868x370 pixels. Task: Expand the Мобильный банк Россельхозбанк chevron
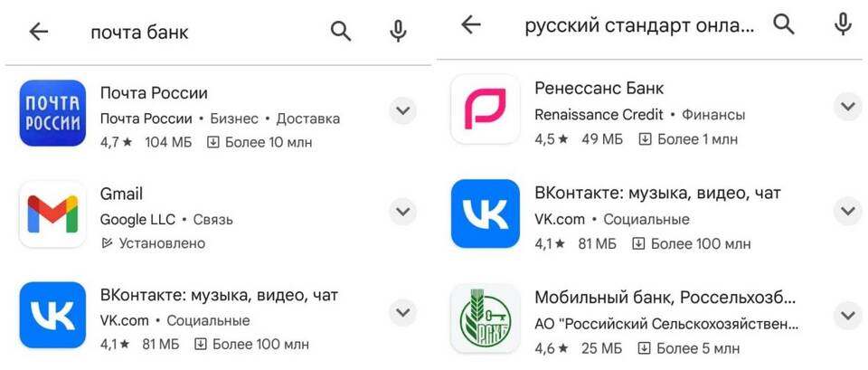pos(848,316)
